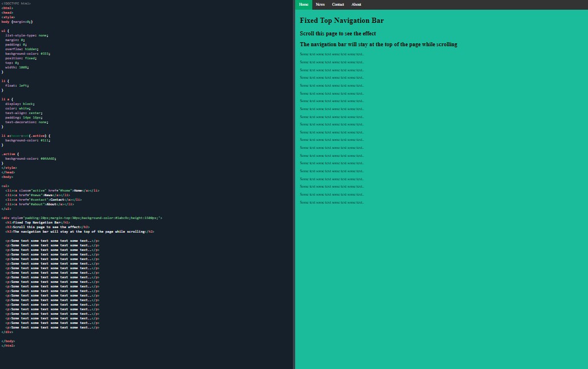Click the 'float: left;' CSS line
The width and height of the screenshot is (588, 369).
(17, 86)
